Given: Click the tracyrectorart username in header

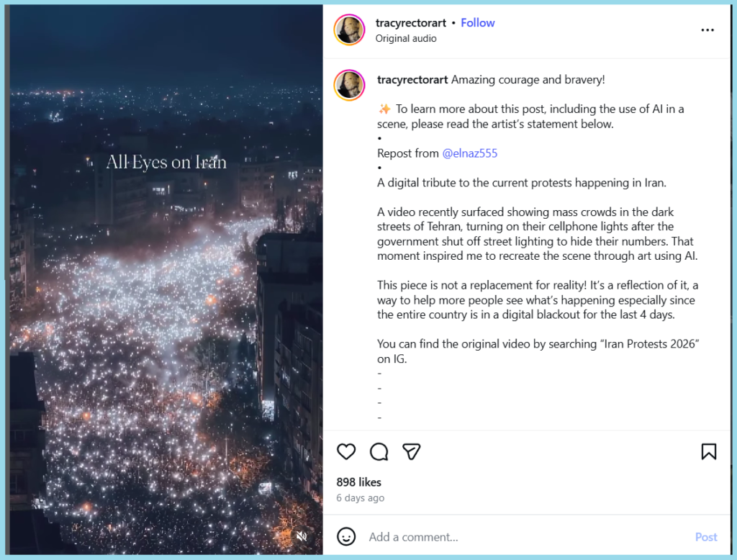Looking at the screenshot, I should 411,22.
